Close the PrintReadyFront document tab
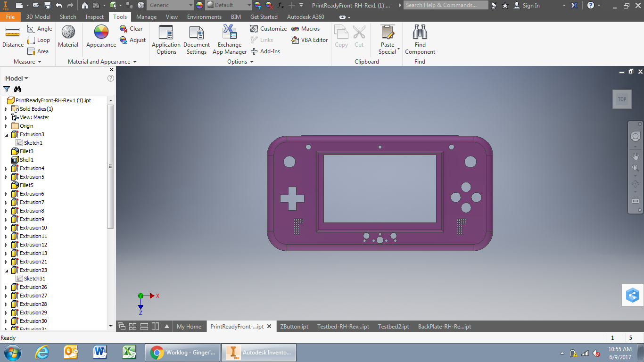644x362 pixels. (x=269, y=326)
